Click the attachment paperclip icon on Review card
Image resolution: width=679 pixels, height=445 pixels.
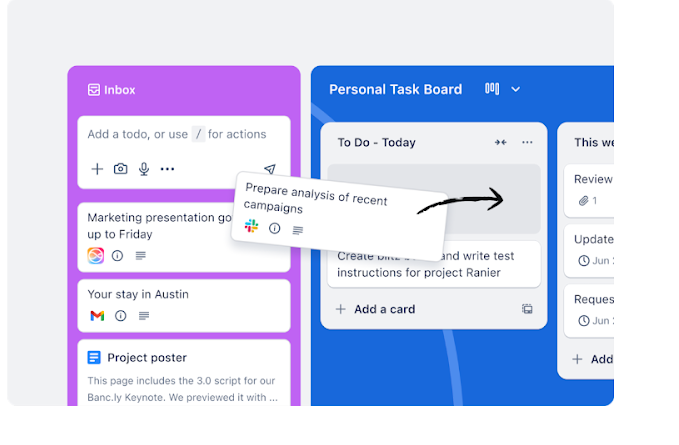click(x=584, y=200)
